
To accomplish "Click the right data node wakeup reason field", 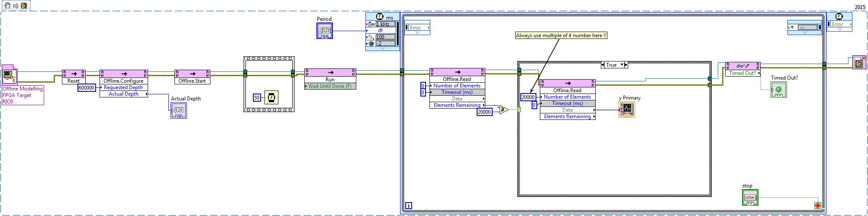I will pos(808,27).
